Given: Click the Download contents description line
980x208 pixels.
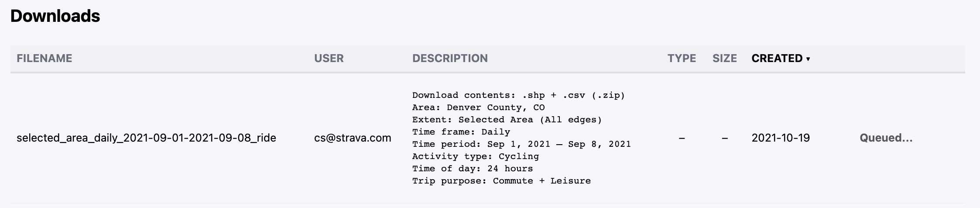Looking at the screenshot, I should point(518,95).
